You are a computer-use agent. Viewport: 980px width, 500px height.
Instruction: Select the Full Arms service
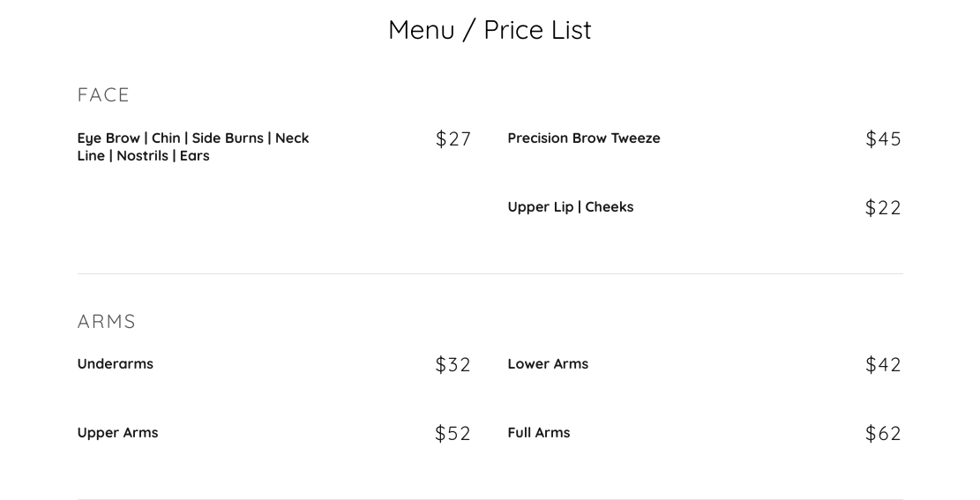coord(538,433)
